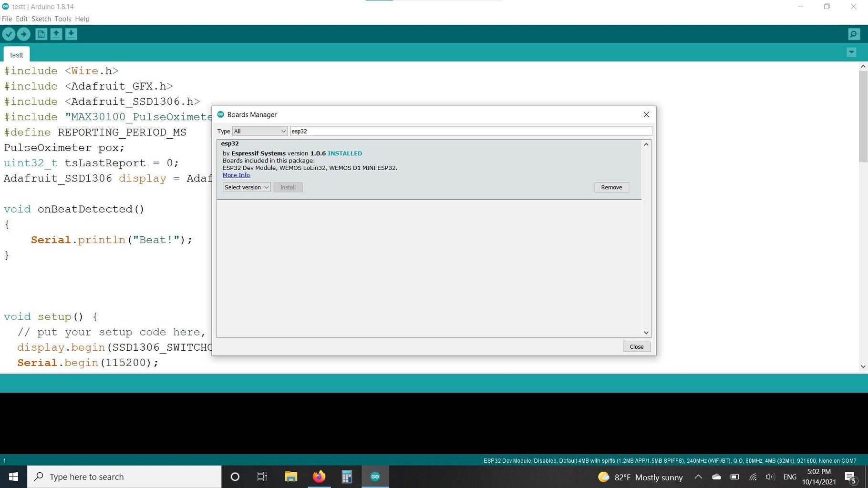
Task: Open the Help menu
Action: tap(82, 19)
